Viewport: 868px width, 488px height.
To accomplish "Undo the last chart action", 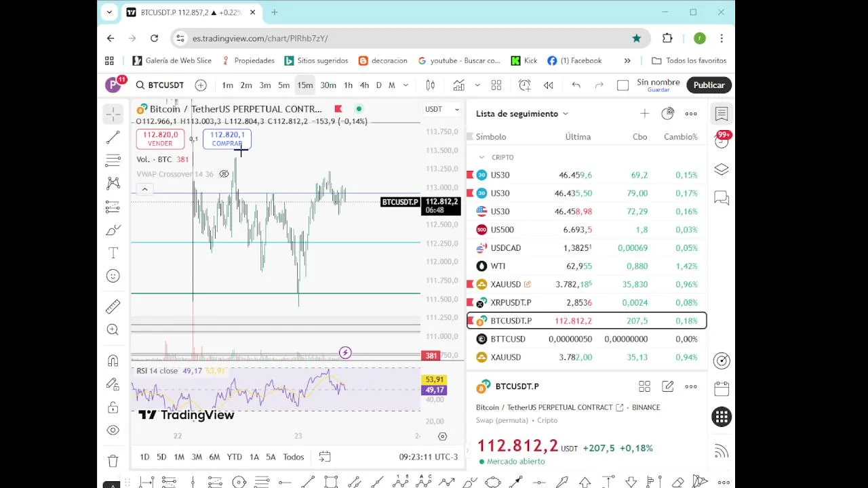I will click(576, 85).
